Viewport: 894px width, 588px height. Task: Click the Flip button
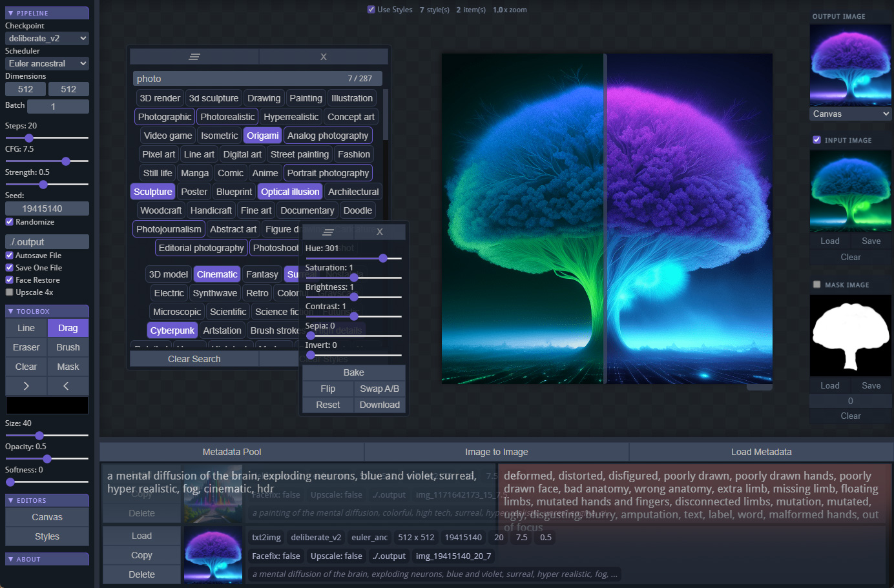tap(328, 389)
